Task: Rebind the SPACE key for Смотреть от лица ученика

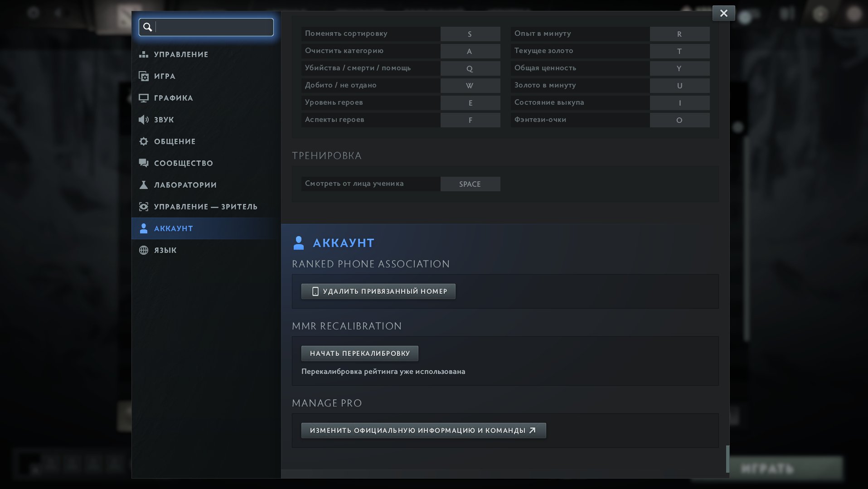Action: [470, 184]
